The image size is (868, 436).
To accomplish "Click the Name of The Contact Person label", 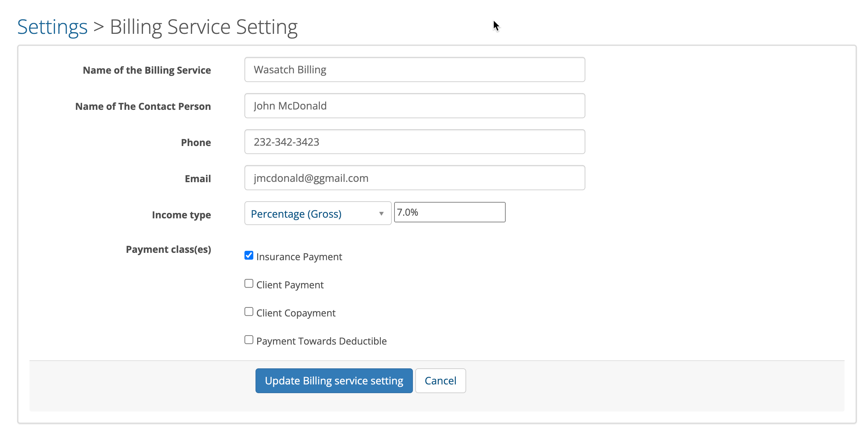I will point(143,106).
